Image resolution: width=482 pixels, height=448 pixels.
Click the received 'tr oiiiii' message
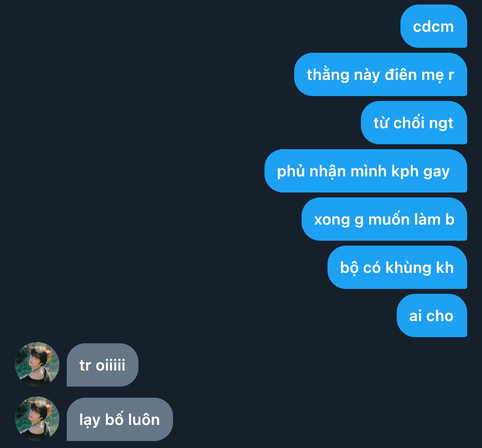102,365
